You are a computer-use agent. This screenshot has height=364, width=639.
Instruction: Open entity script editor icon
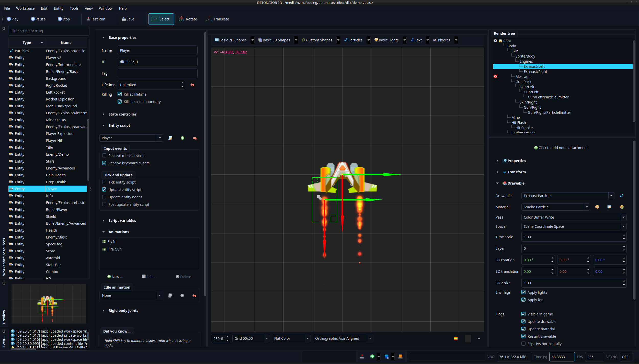170,138
